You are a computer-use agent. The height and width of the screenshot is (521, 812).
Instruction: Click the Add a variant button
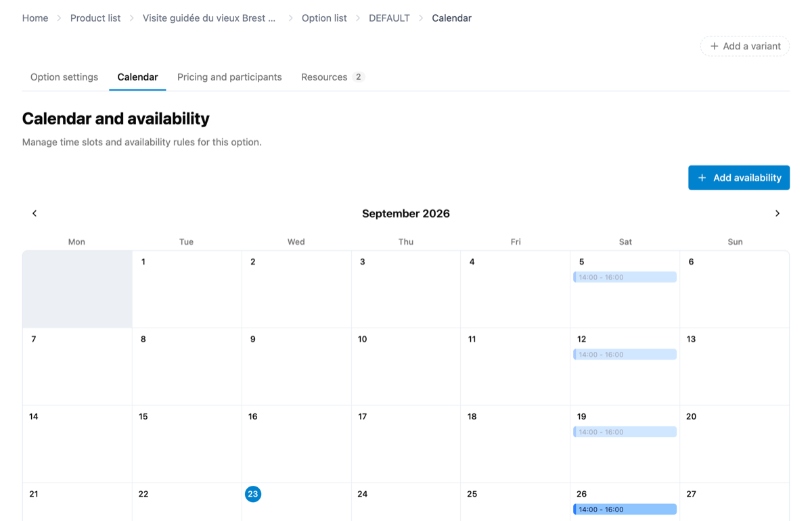coord(745,46)
